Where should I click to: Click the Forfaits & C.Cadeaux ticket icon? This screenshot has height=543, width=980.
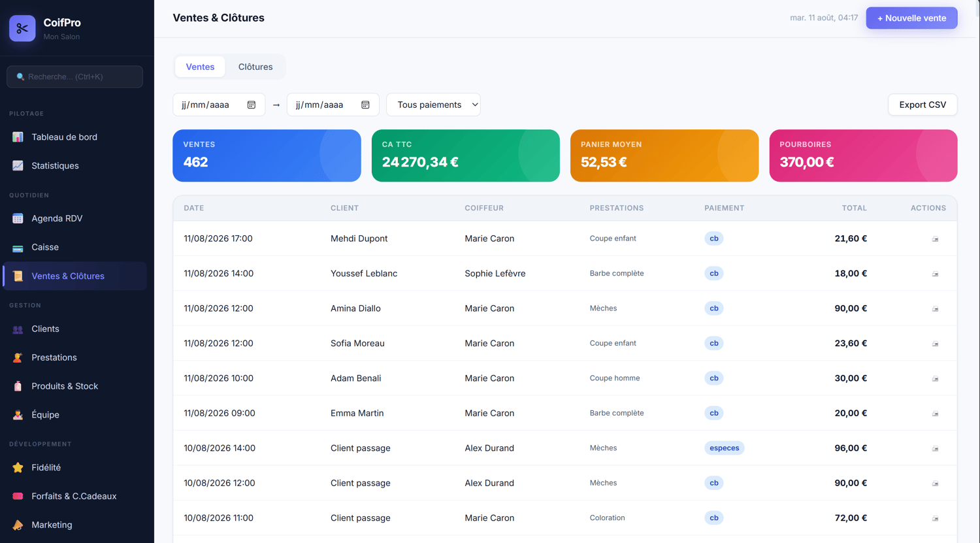coord(18,497)
